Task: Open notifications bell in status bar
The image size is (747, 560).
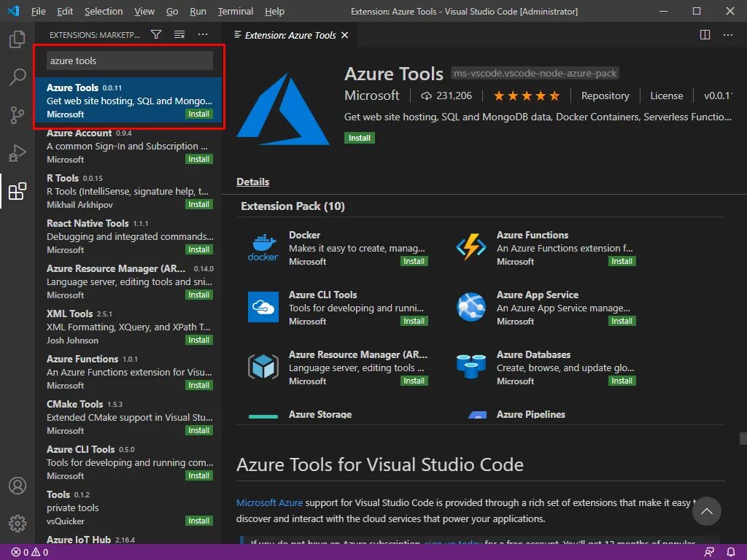Action: coord(731,553)
